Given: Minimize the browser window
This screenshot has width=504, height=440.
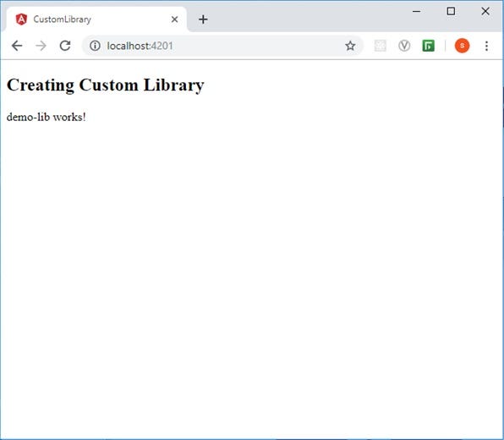Looking at the screenshot, I should tap(417, 11).
